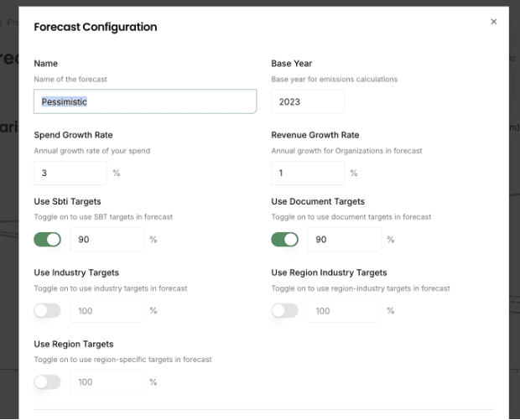Turn off the Use Sbti Targets toggle
The width and height of the screenshot is (520, 420).
[48, 239]
